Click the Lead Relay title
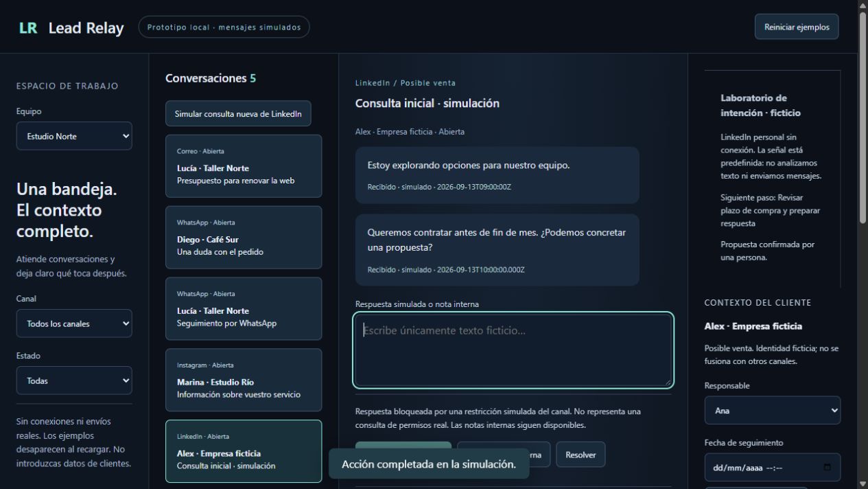Viewport: 868px width, 489px height. [x=86, y=28]
